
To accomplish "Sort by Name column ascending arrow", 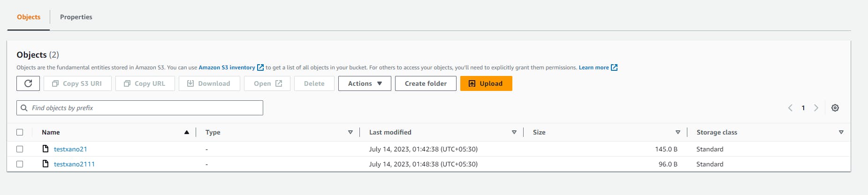I will click(187, 132).
